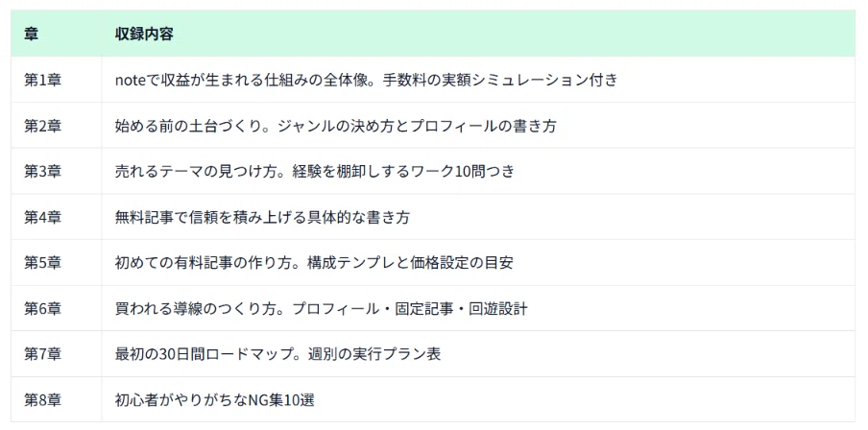Click the 最初の30日間ロードマップ description text
Viewport: 868px width, 430px height.
click(277, 354)
